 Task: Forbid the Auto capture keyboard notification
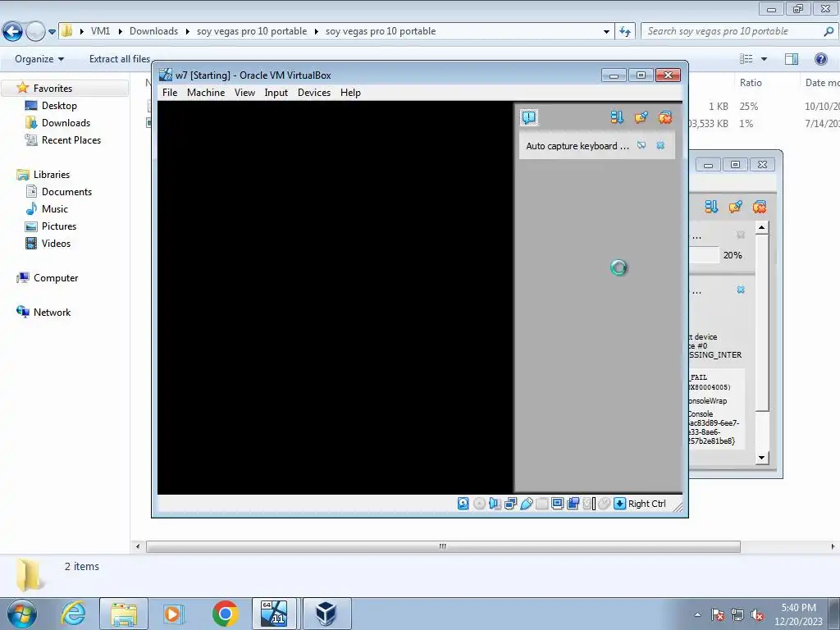point(641,146)
